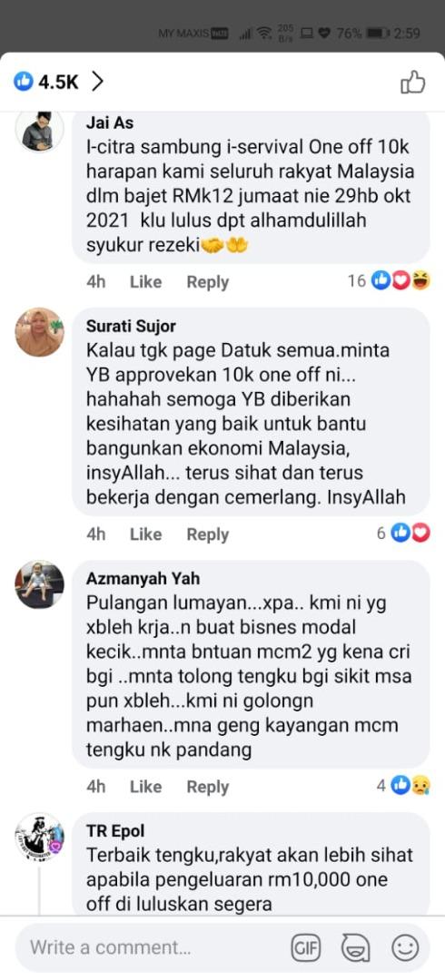
Task: Open Jai As's profile name
Action: 110,122
